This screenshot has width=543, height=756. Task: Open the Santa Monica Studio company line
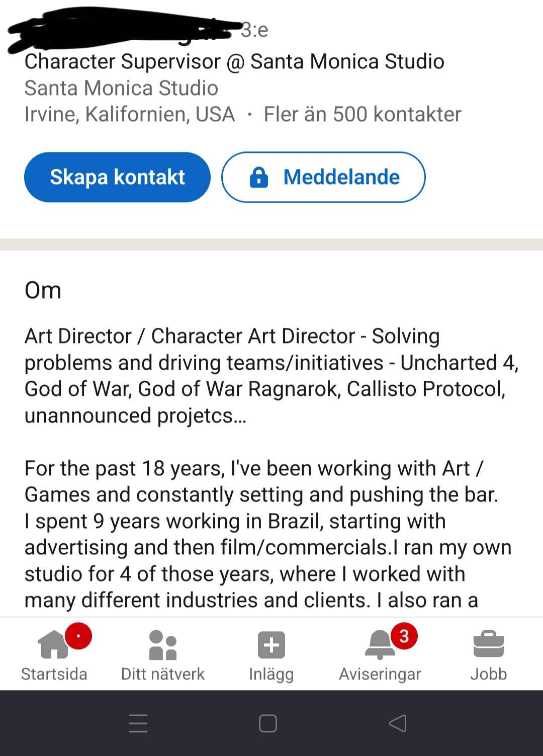tap(121, 88)
